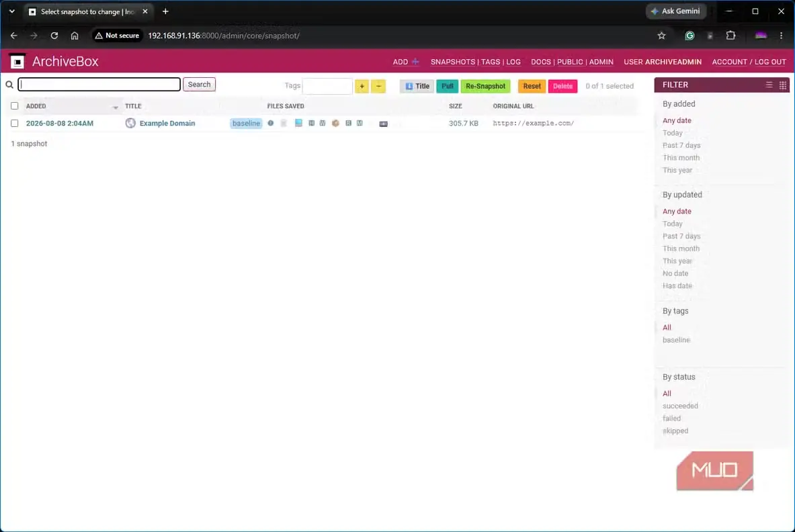
Task: Add tag with yellow plus button
Action: (x=362, y=86)
